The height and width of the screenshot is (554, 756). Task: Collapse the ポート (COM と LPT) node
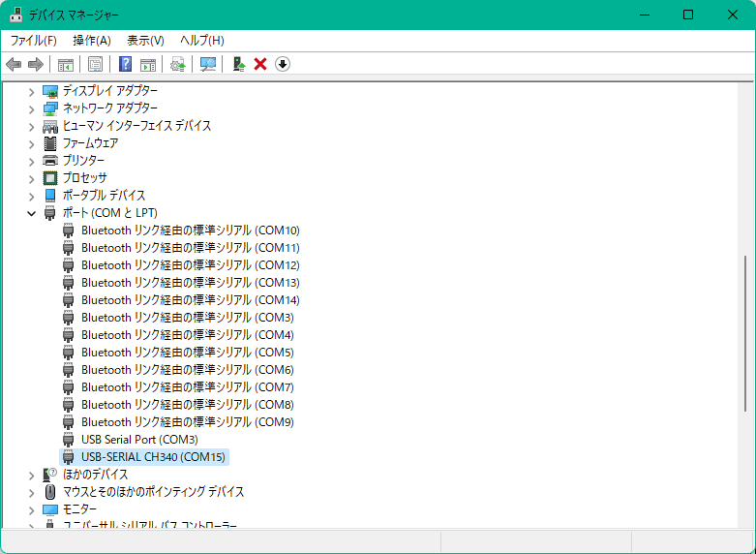pyautogui.click(x=32, y=213)
